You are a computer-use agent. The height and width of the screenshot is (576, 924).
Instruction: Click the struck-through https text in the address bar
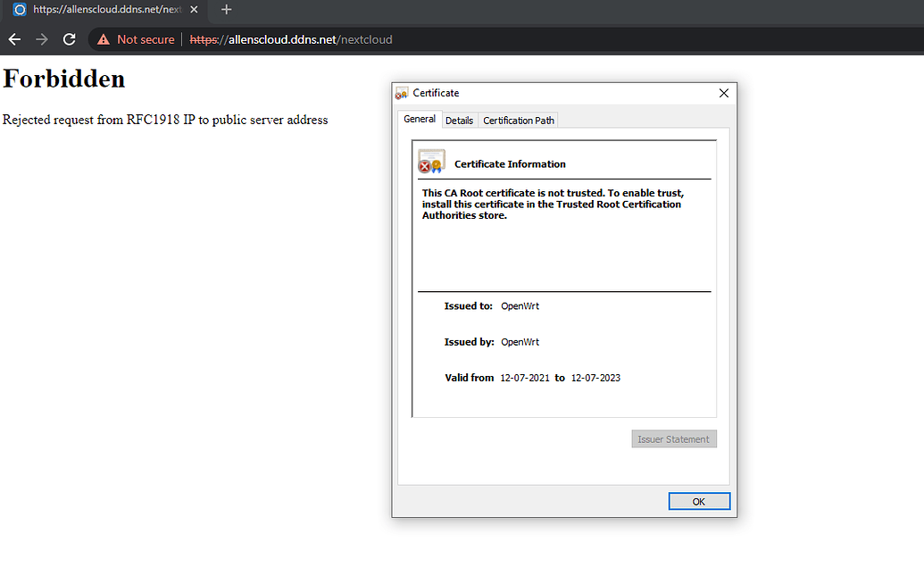(204, 39)
